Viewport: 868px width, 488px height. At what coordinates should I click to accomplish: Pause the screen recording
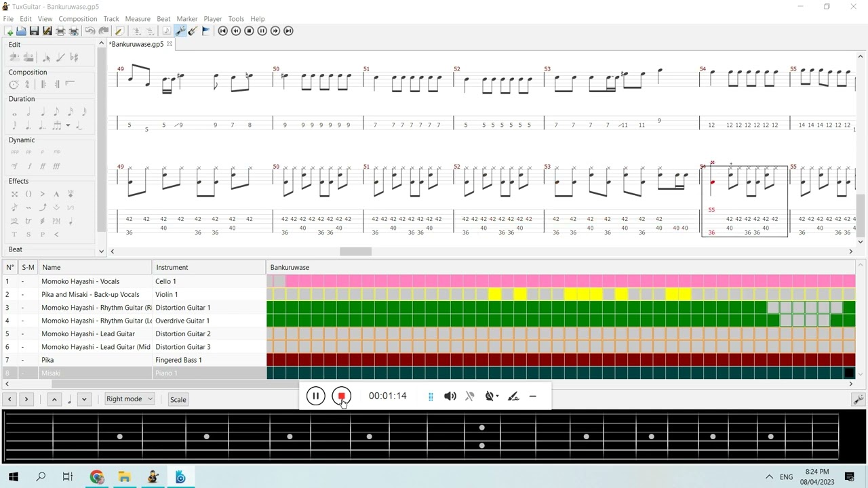315,396
